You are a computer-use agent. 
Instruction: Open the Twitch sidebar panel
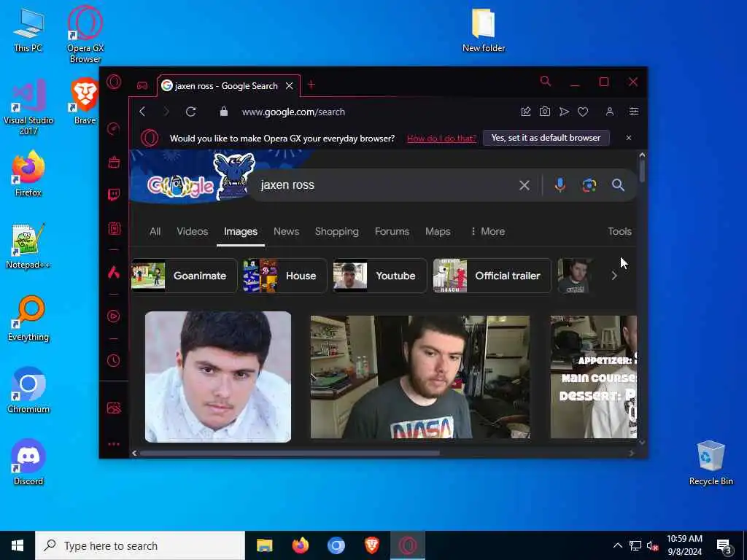pyautogui.click(x=114, y=194)
